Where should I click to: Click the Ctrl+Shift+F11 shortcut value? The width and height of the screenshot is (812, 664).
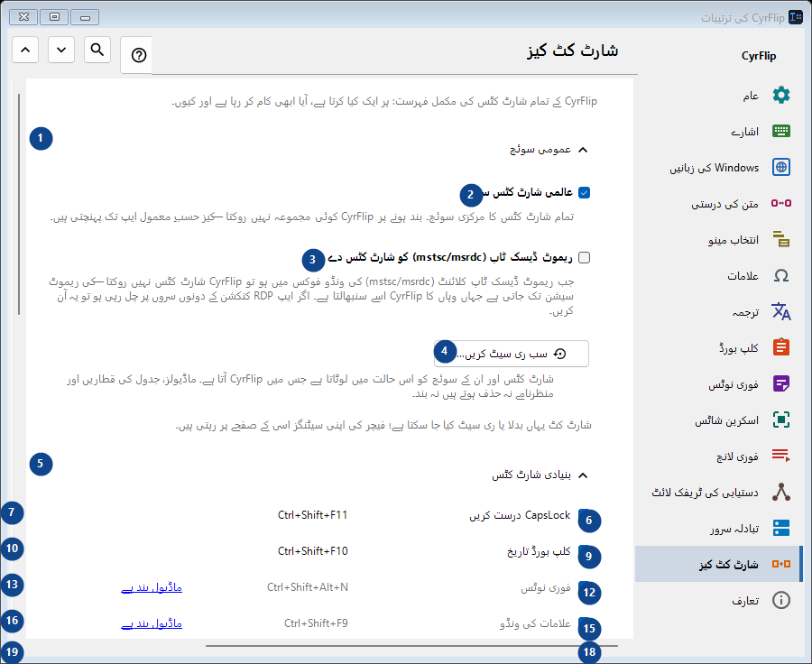pyautogui.click(x=313, y=515)
